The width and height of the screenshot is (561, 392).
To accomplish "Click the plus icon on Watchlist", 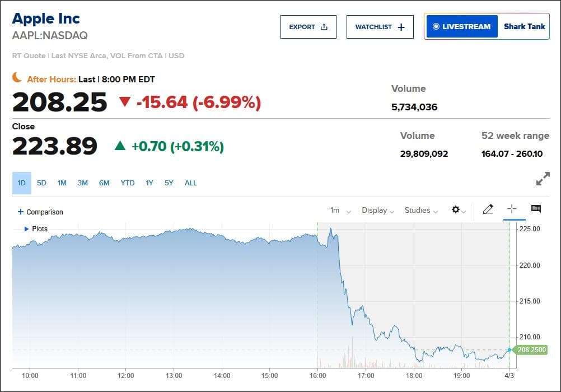I will click(401, 27).
